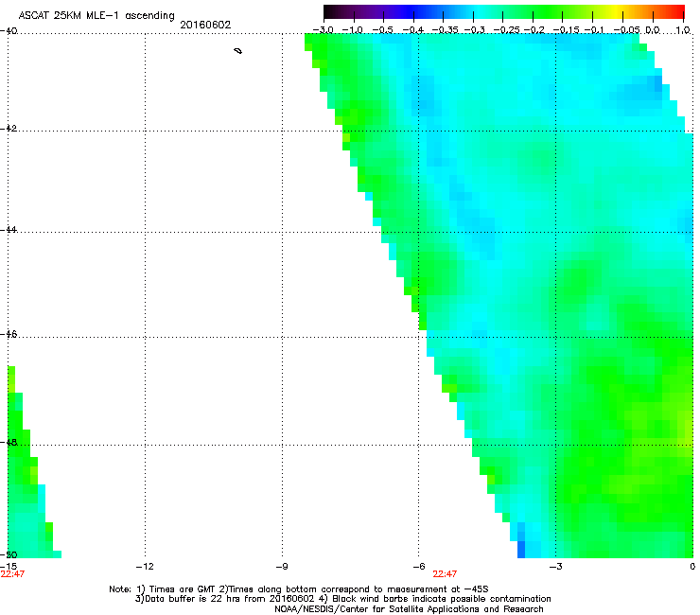Click the red '22:47' time near the -6 label
This screenshot has height=615, width=700.
tap(445, 574)
